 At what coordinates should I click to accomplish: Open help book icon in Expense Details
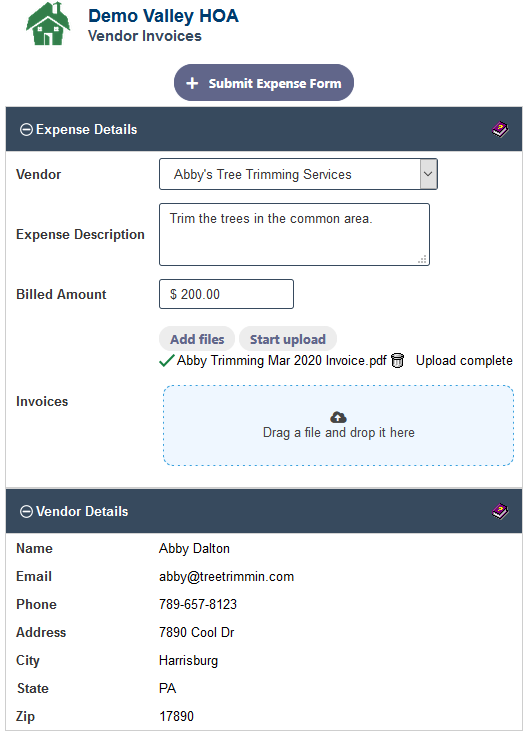pos(500,129)
